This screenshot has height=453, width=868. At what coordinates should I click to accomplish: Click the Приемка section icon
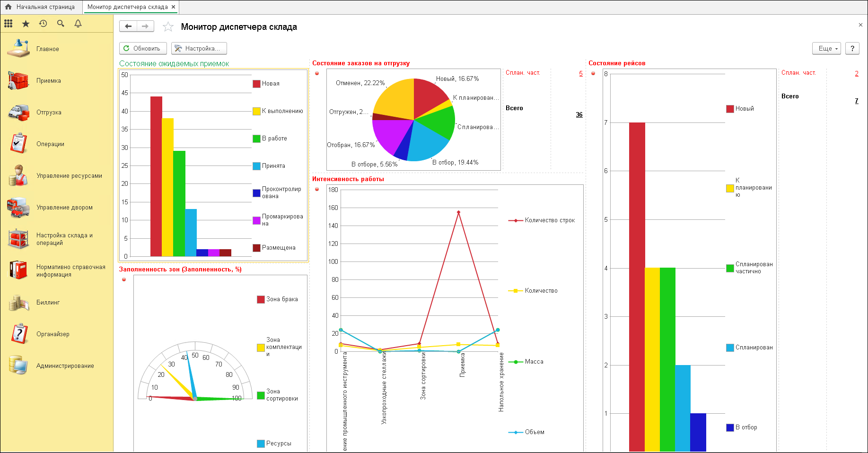point(18,81)
